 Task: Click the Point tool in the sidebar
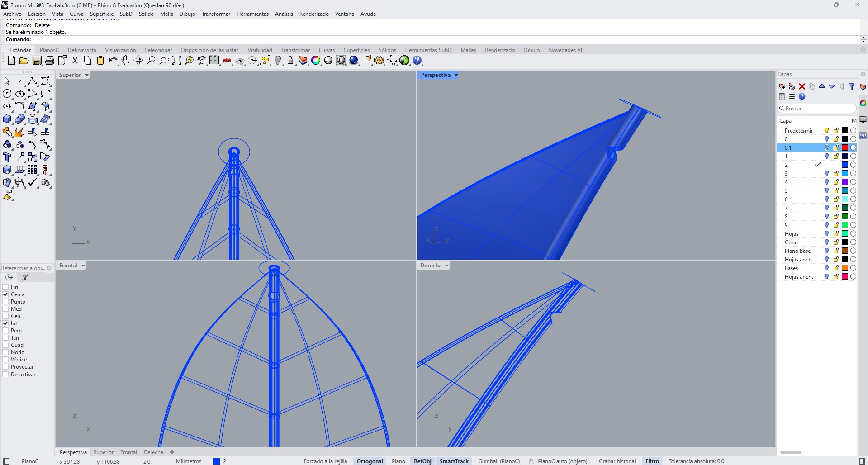coord(20,81)
